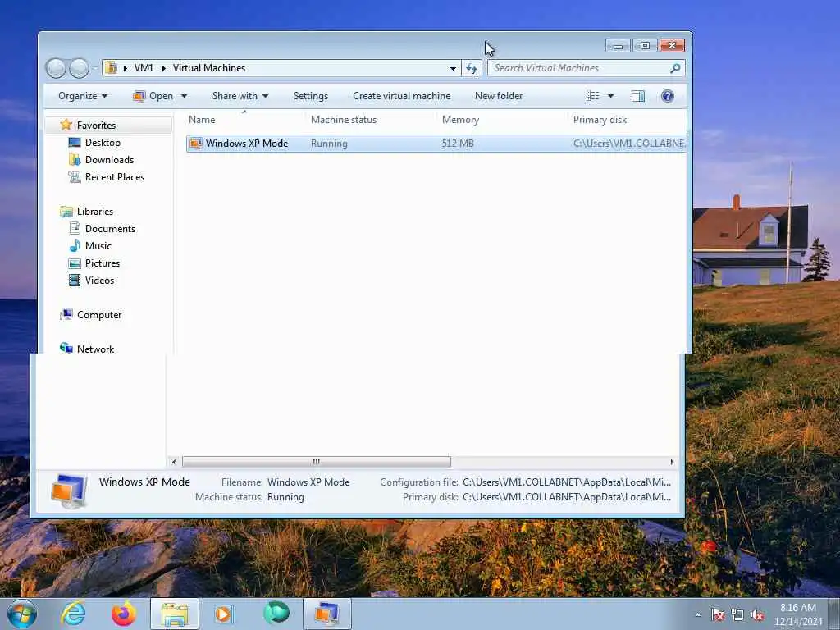Launch Firefox from the taskbar
This screenshot has height=630, width=840.
click(123, 614)
